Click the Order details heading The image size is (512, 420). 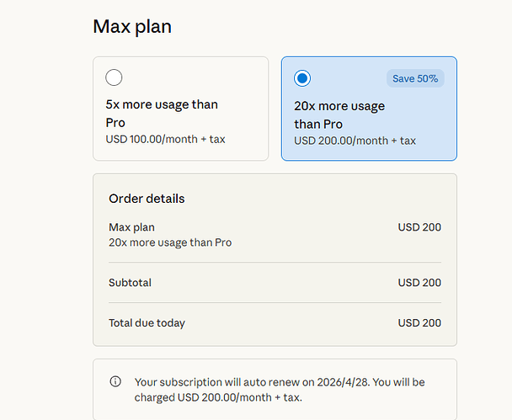147,199
